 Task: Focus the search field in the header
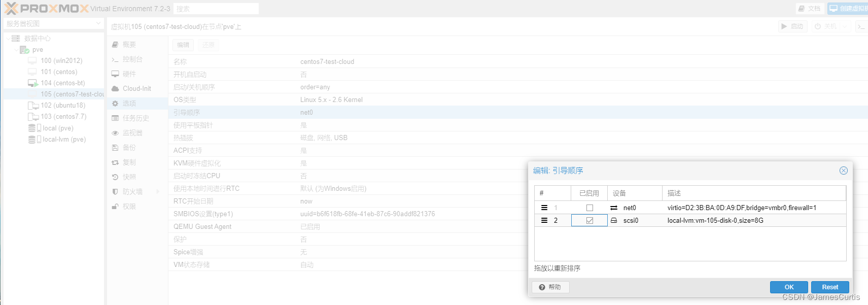[216, 9]
